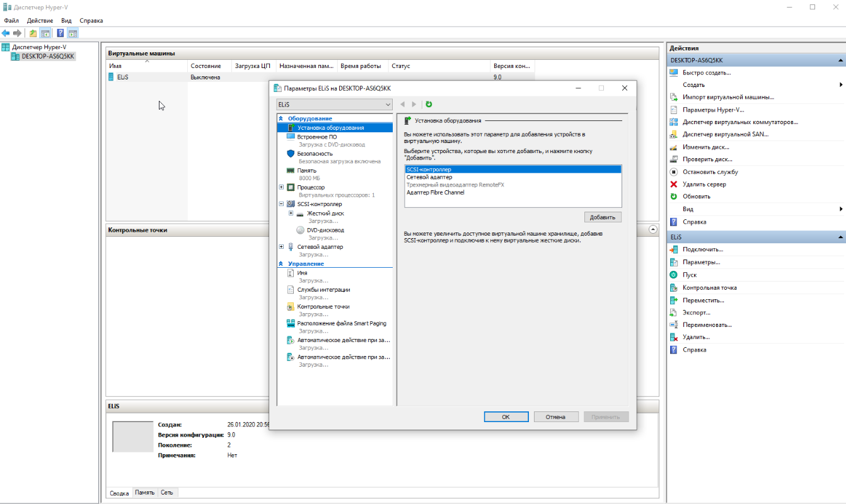The height and width of the screenshot is (504, 846).
Task: Switch to the Сводка tab
Action: tap(120, 493)
